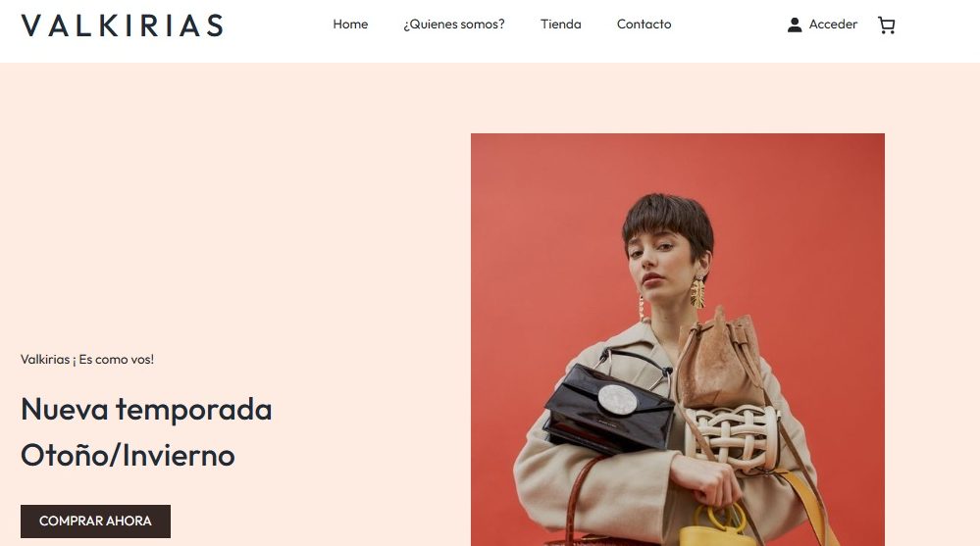
Task: Click the brown suede bucket bag
Action: (721, 361)
